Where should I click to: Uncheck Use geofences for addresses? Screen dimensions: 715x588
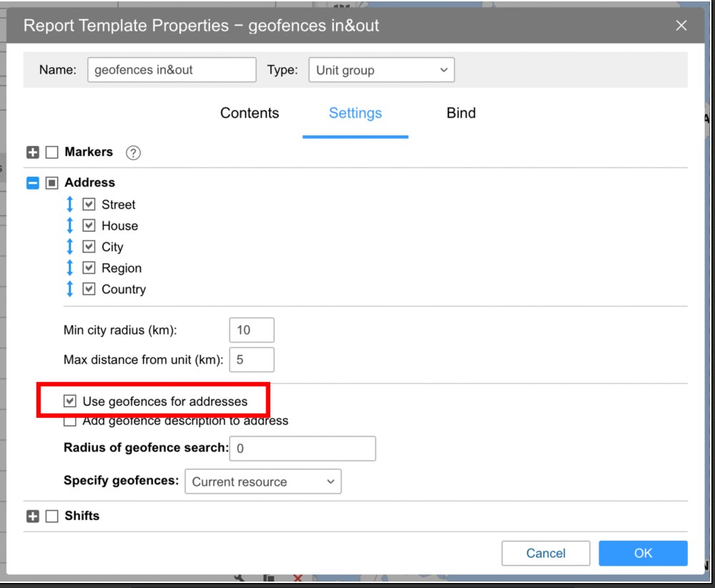click(x=70, y=401)
